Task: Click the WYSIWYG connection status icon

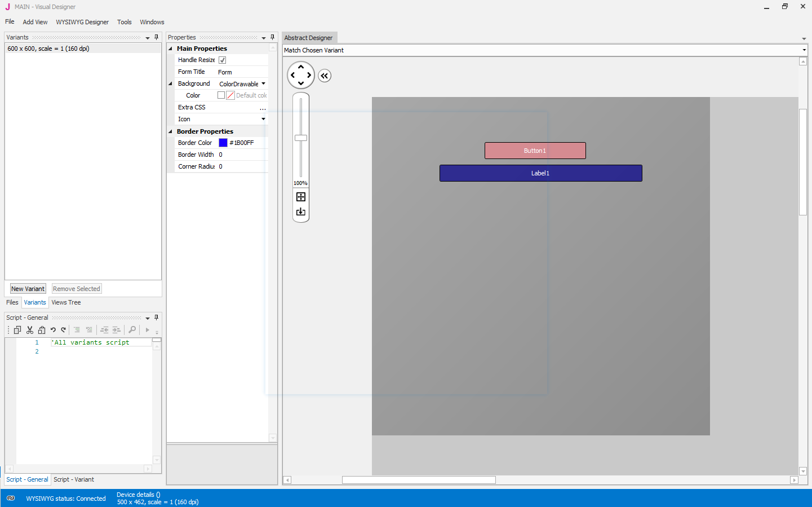Action: [11, 498]
